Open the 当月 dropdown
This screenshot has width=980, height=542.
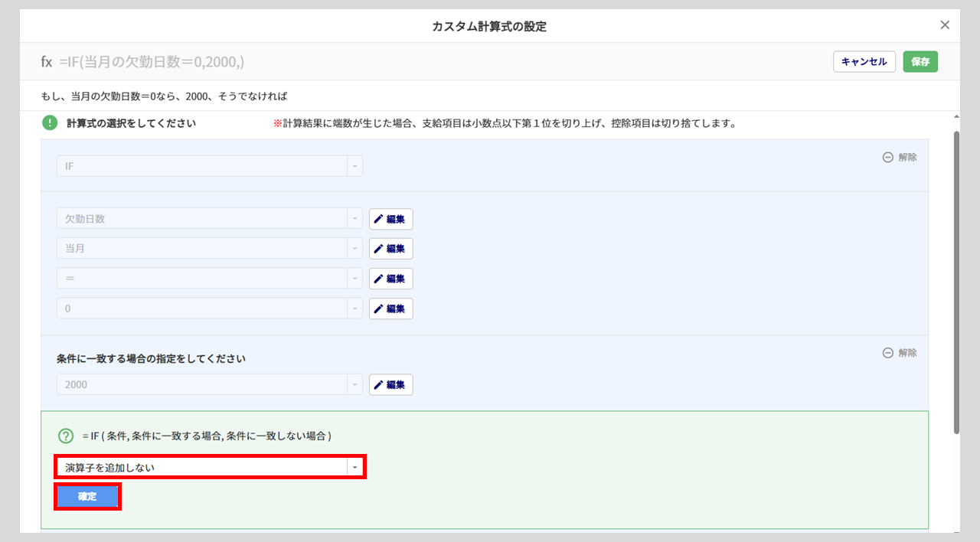210,249
